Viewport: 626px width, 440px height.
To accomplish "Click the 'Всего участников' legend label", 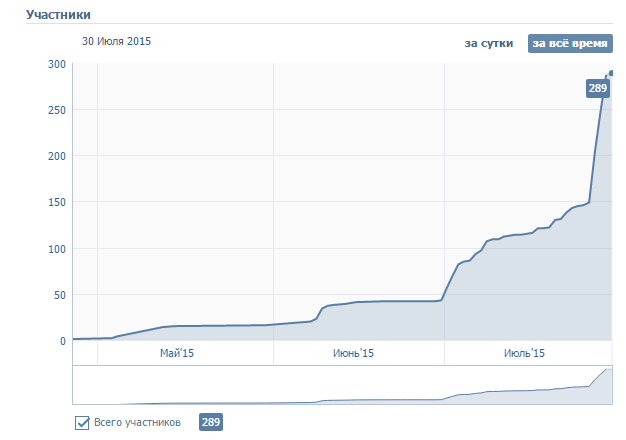I will [137, 422].
